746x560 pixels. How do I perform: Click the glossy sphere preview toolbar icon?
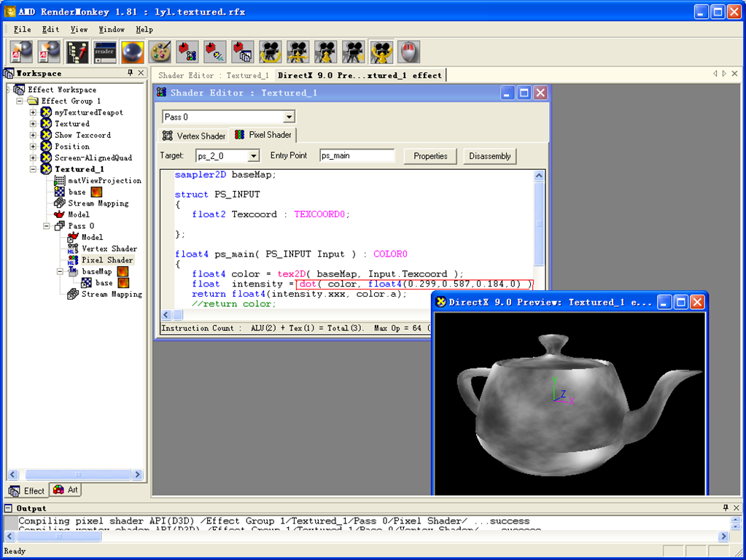point(132,52)
